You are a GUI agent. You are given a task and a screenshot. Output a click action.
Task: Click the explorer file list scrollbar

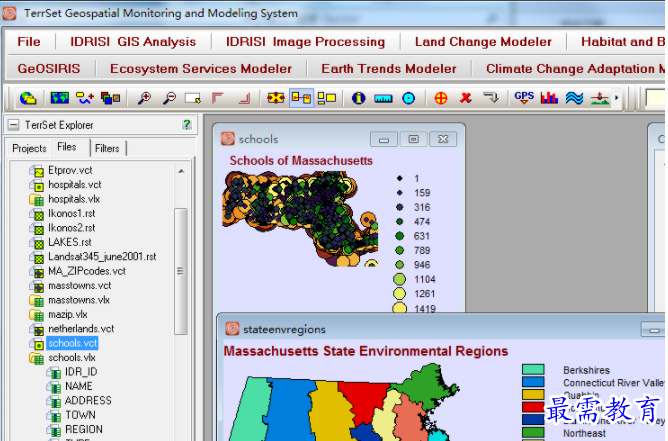point(181,270)
